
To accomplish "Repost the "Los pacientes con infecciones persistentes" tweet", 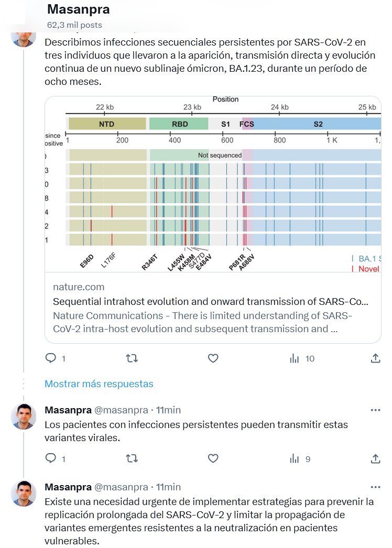I will pyautogui.click(x=133, y=458).
